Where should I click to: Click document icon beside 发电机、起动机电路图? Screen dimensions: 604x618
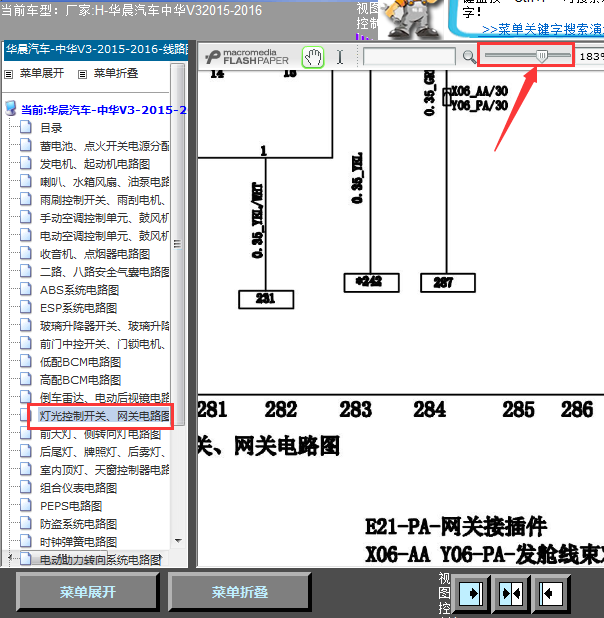26,163
